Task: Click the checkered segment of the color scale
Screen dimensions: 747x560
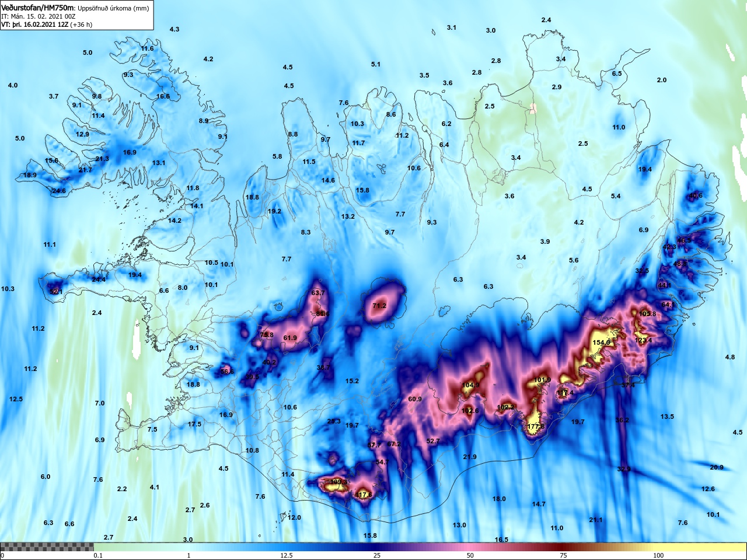Action: click(47, 547)
